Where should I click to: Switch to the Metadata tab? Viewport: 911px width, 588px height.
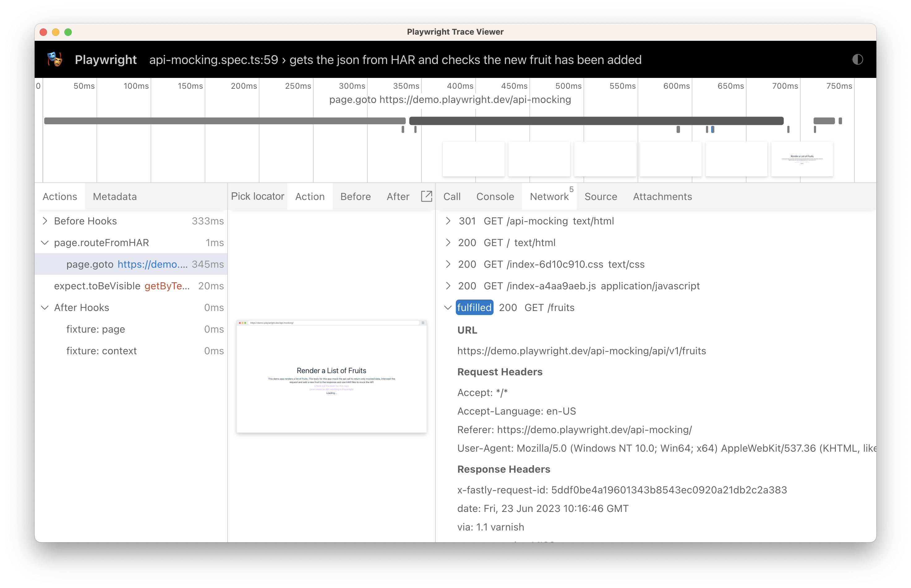pos(114,196)
